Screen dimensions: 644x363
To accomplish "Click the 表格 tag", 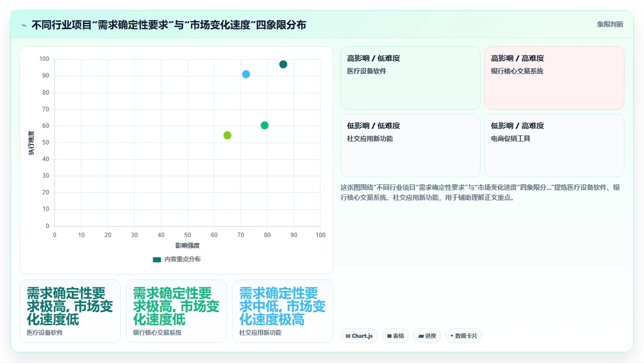I will click(x=395, y=336).
